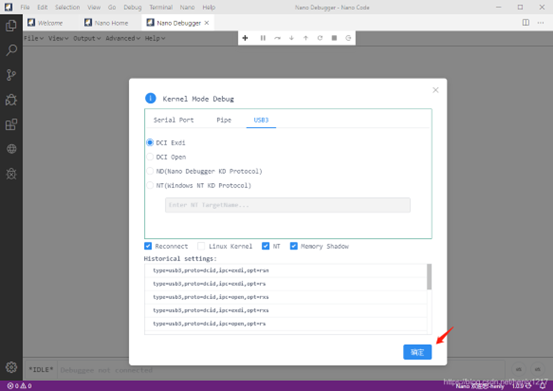Screen dimensions: 553x391
Task: Toggle the Reconnect checkbox
Action: (148, 246)
